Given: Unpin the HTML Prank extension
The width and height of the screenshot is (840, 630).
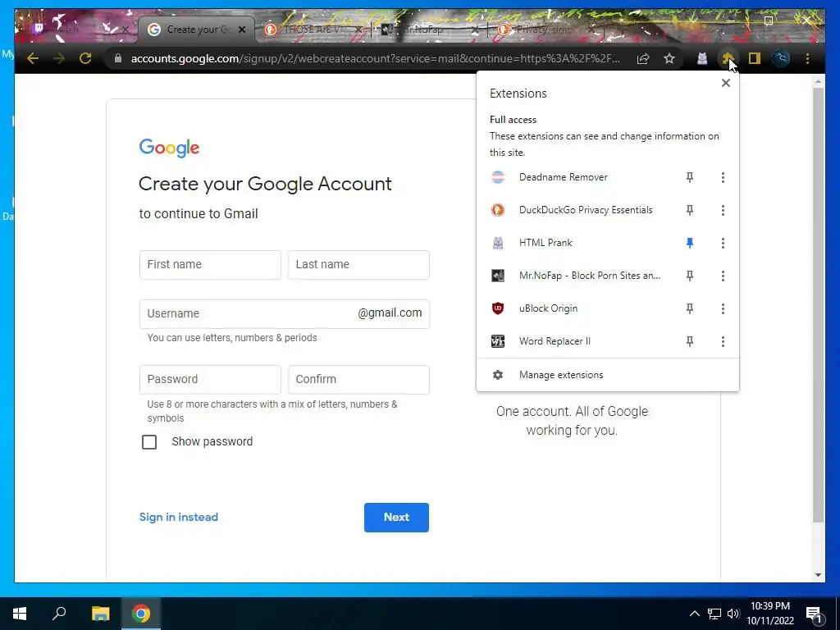Looking at the screenshot, I should point(689,243).
